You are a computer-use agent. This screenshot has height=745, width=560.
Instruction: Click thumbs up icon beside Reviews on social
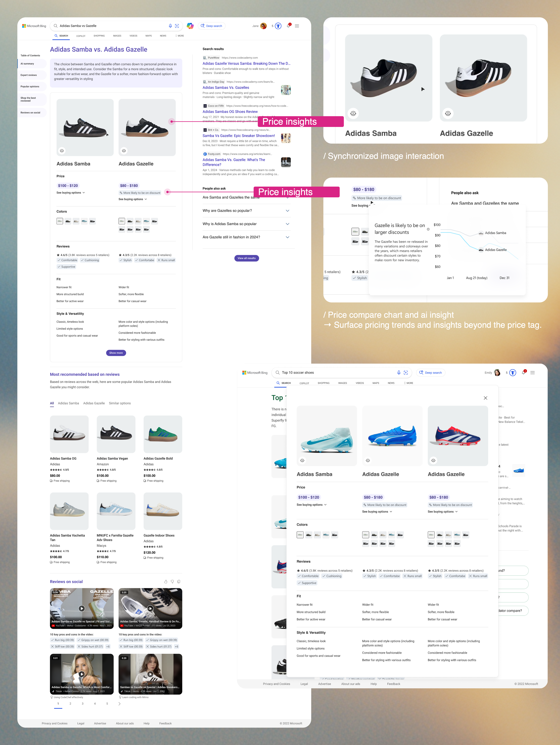(166, 582)
